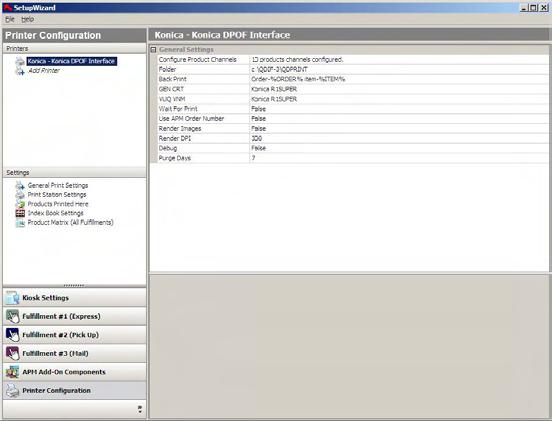Expand the navigation pane overflow chevron

[140, 409]
